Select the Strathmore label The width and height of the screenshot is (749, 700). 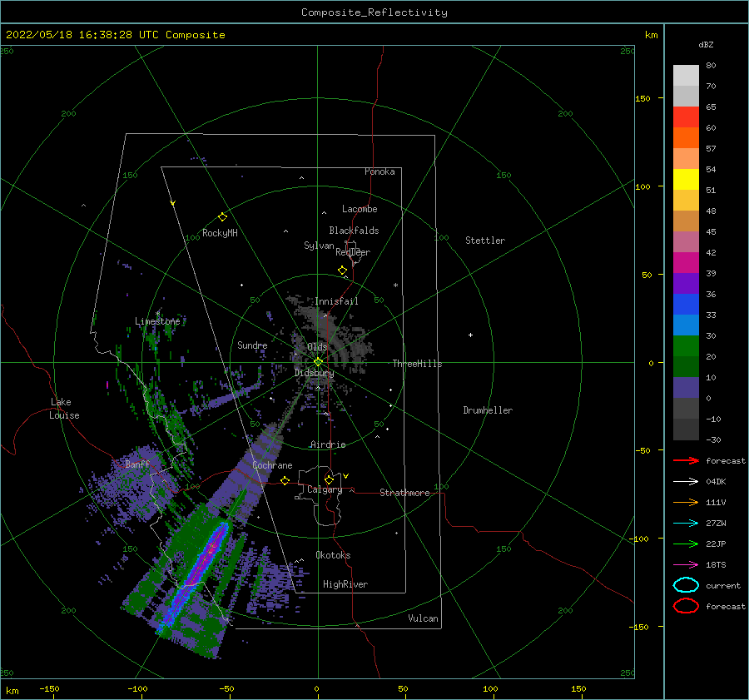[404, 493]
